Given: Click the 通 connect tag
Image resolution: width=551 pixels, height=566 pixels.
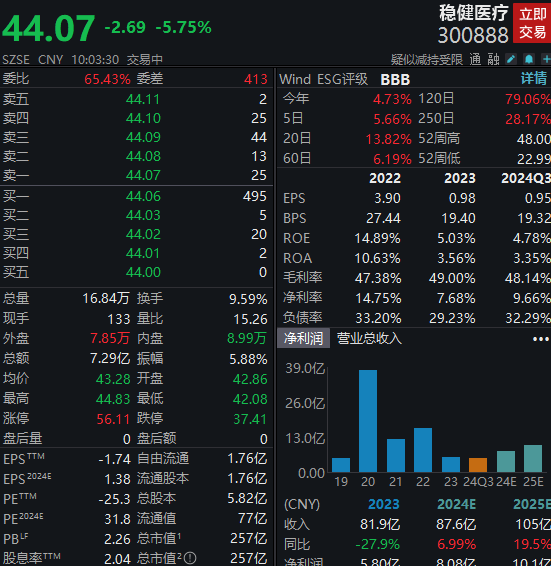Looking at the screenshot, I should (x=475, y=59).
